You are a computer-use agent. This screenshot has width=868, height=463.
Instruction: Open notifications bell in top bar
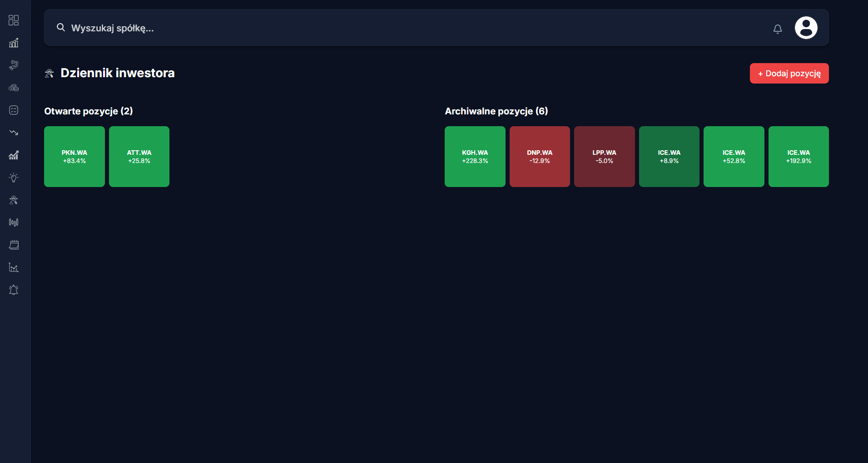[778, 29]
